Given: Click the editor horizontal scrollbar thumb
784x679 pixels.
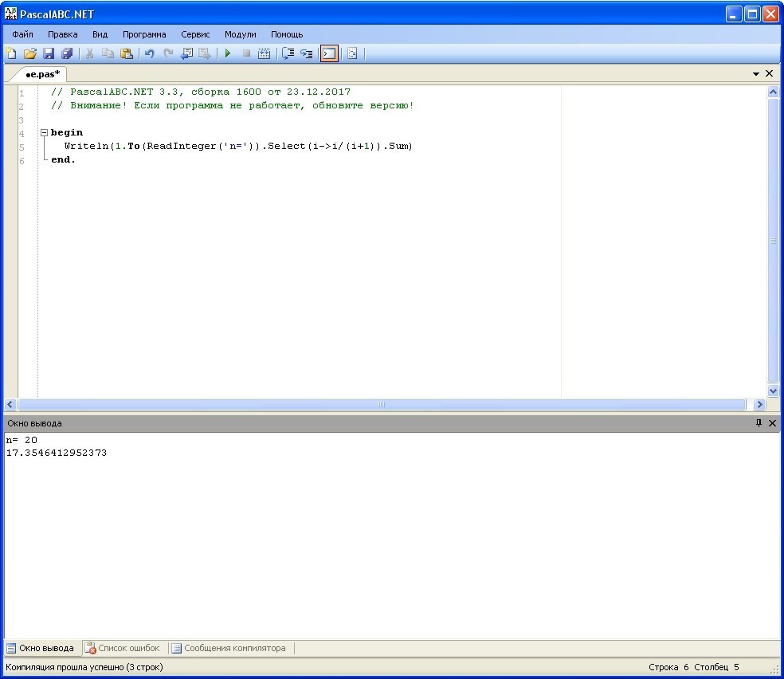Looking at the screenshot, I should [382, 405].
